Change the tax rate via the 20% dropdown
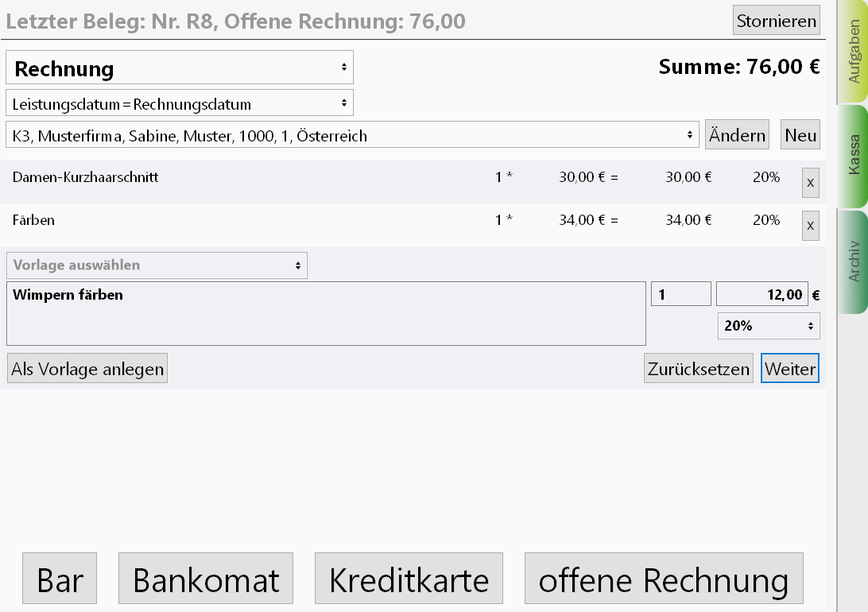The width and height of the screenshot is (868, 612). click(768, 325)
